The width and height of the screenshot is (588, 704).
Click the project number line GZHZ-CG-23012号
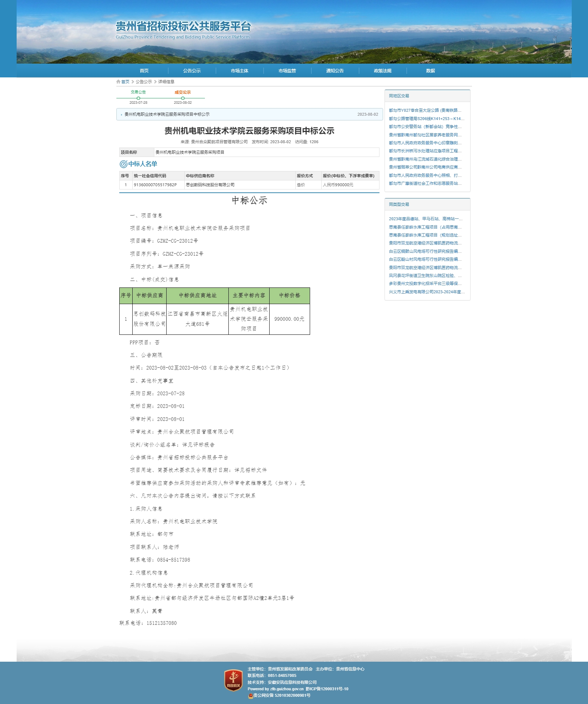pyautogui.click(x=164, y=241)
